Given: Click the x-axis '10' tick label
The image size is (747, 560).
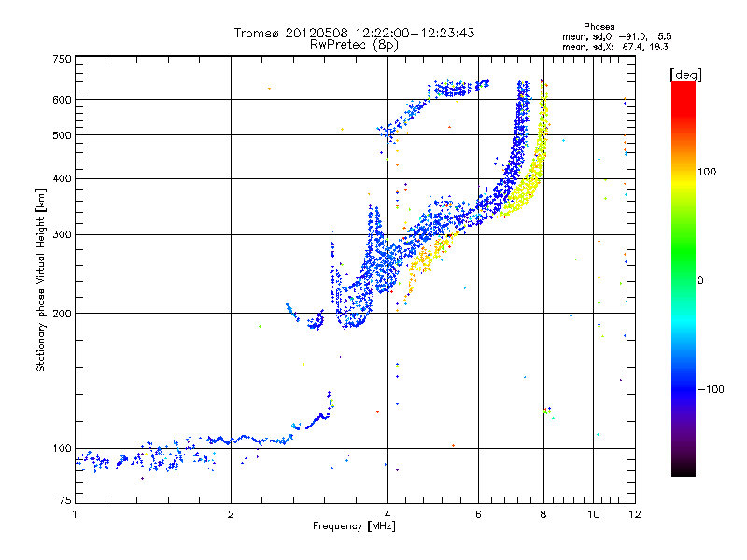Looking at the screenshot, I should pyautogui.click(x=594, y=514).
